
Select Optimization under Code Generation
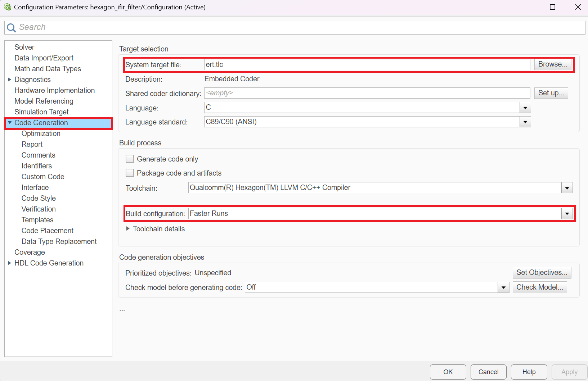coord(41,133)
